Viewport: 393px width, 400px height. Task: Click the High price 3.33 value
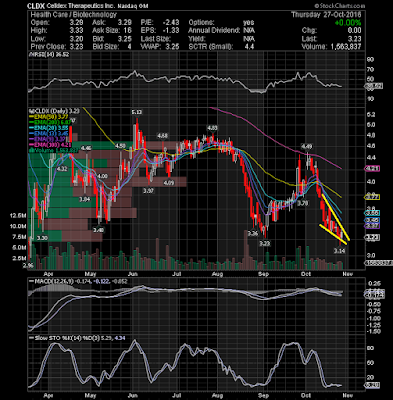(x=76, y=31)
